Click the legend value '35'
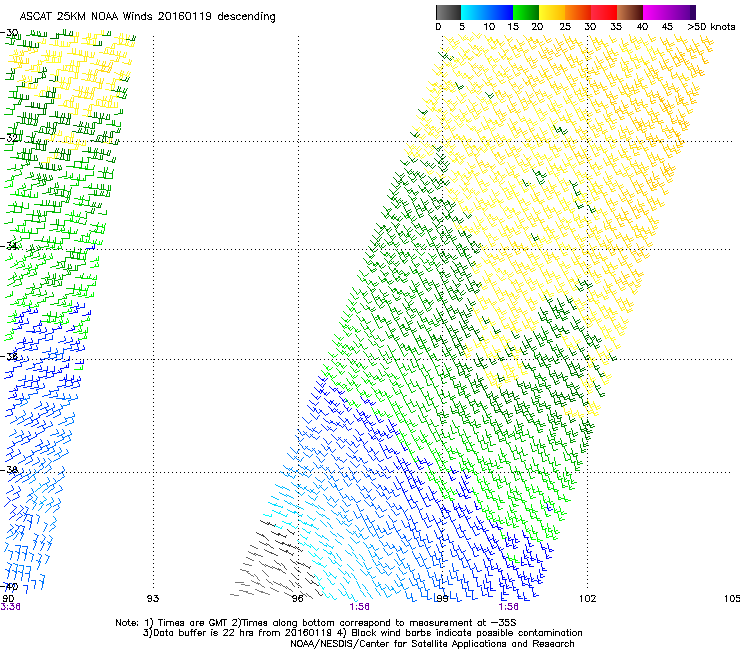This screenshot has width=740, height=650. pos(616,27)
